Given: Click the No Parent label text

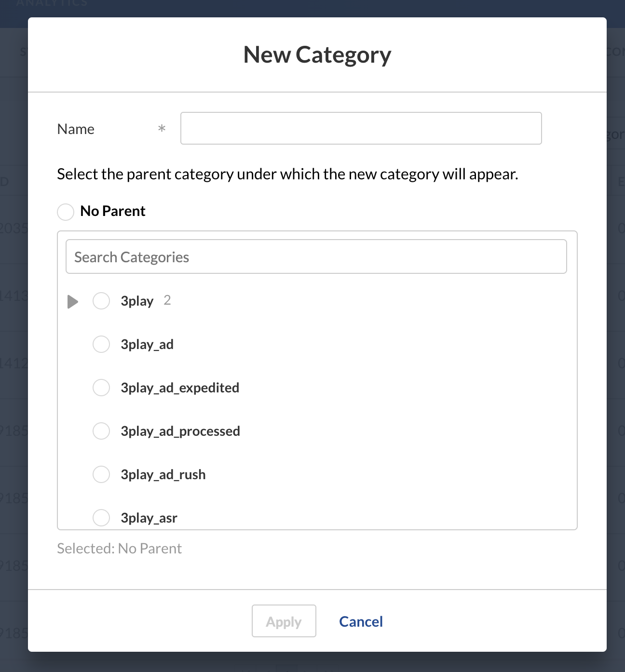Looking at the screenshot, I should (113, 211).
